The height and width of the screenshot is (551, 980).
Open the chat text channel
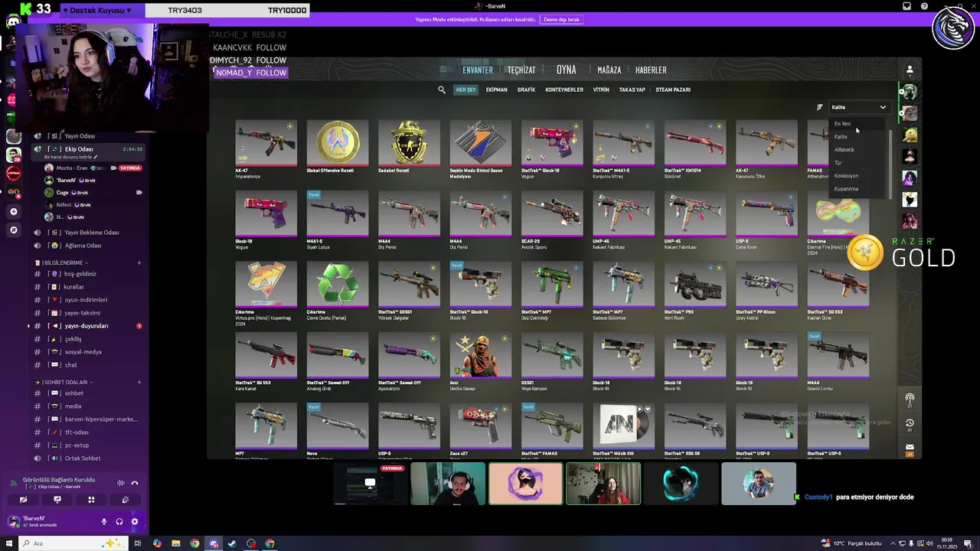pyautogui.click(x=86, y=365)
